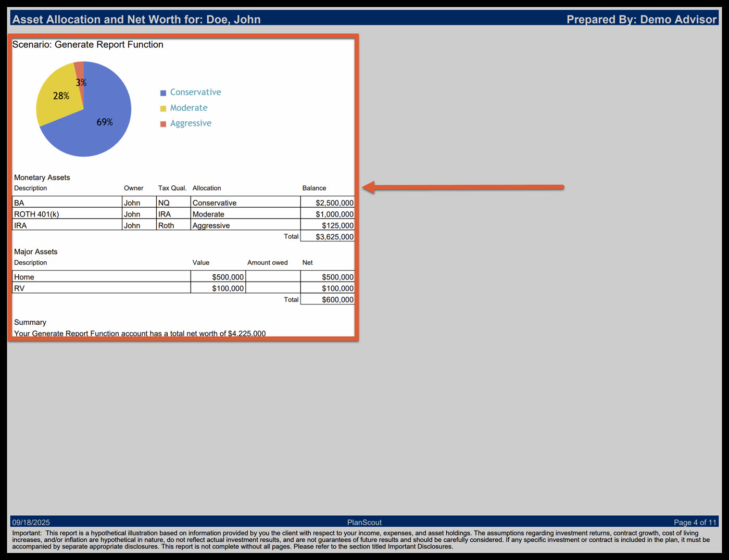Viewport: 729px width, 560px height.
Task: Click the 'Total' label beside $600,000
Action: (291, 299)
